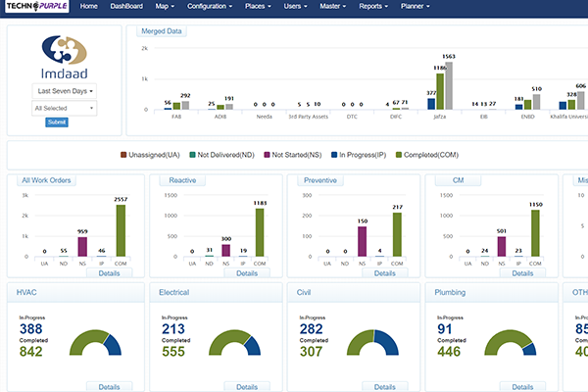Open Details for CM chart

click(522, 273)
